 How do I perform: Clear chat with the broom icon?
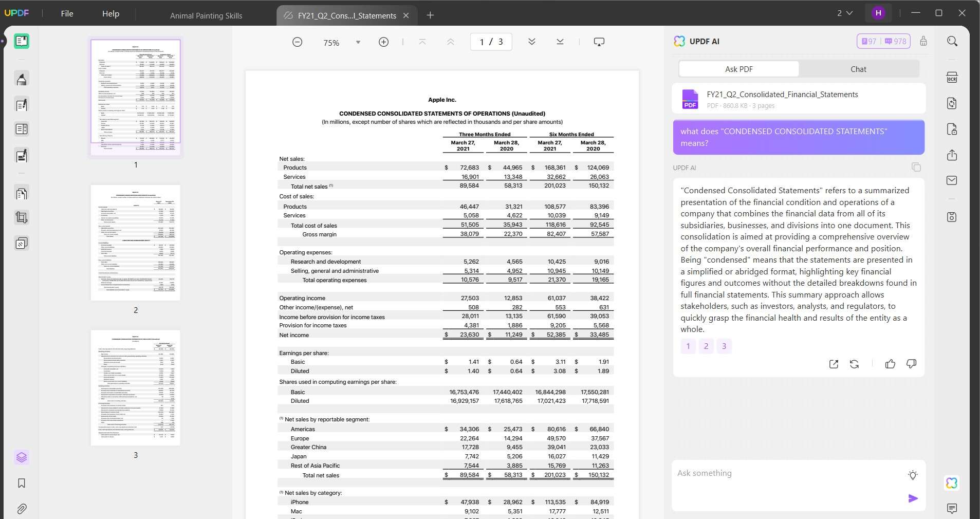point(923,41)
